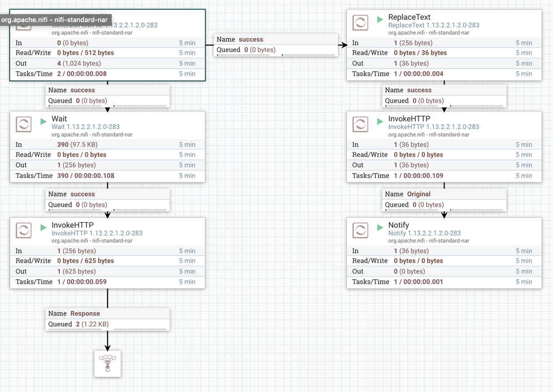The image size is (553, 392).
Task: Click the ReplaceText processor icon
Action: point(360,23)
